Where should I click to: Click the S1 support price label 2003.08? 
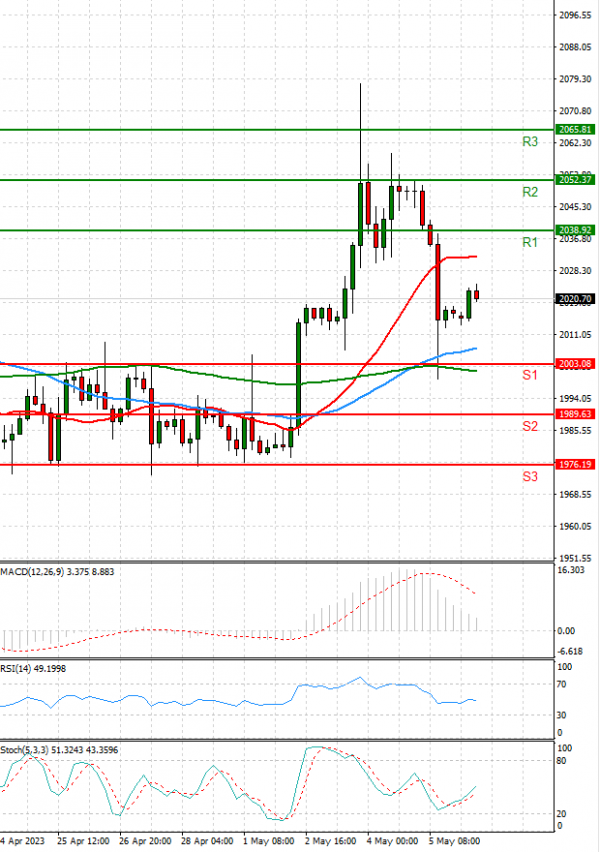[x=574, y=364]
